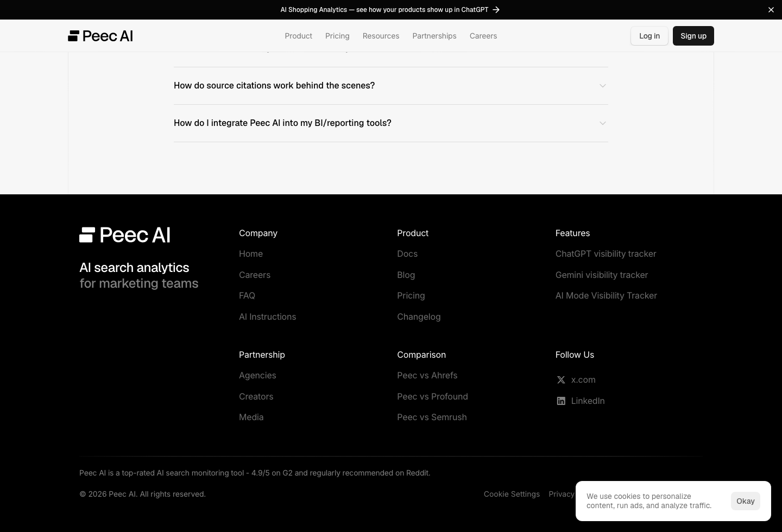Accept cookies with the Okay button

click(746, 501)
